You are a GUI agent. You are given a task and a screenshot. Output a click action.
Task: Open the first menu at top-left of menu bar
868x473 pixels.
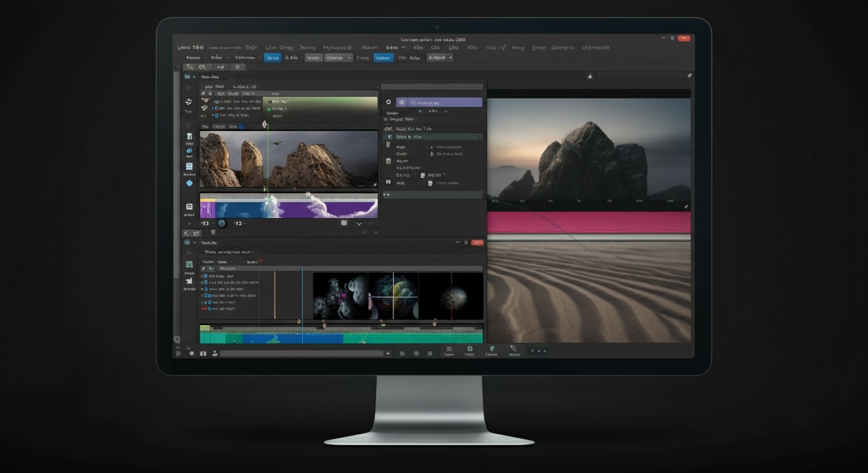(190, 47)
